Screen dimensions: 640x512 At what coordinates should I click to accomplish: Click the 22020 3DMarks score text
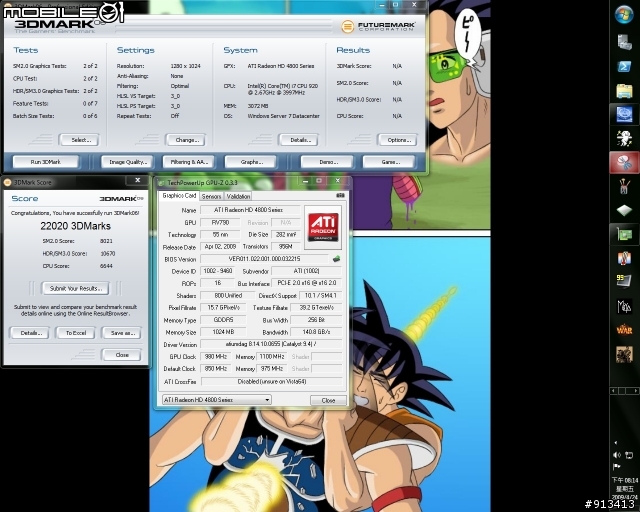tap(76, 226)
